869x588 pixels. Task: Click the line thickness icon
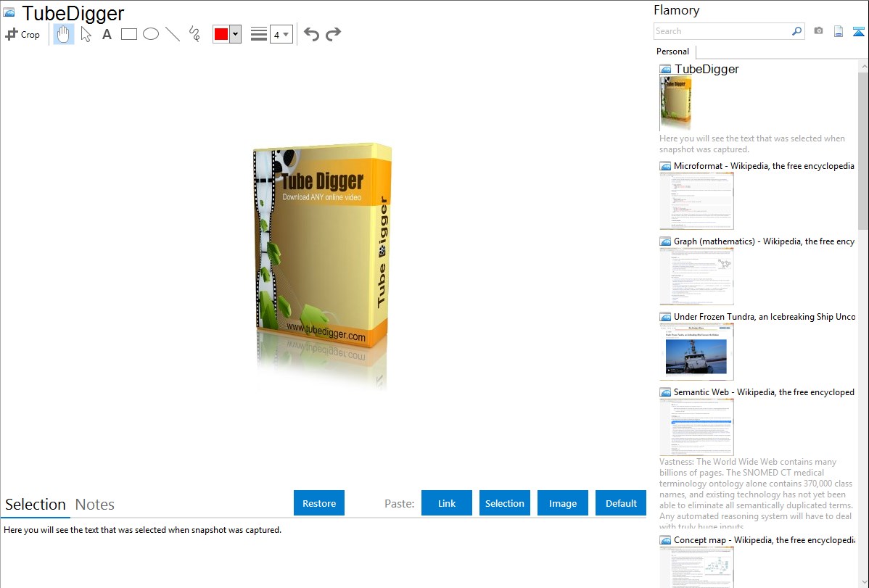(259, 34)
